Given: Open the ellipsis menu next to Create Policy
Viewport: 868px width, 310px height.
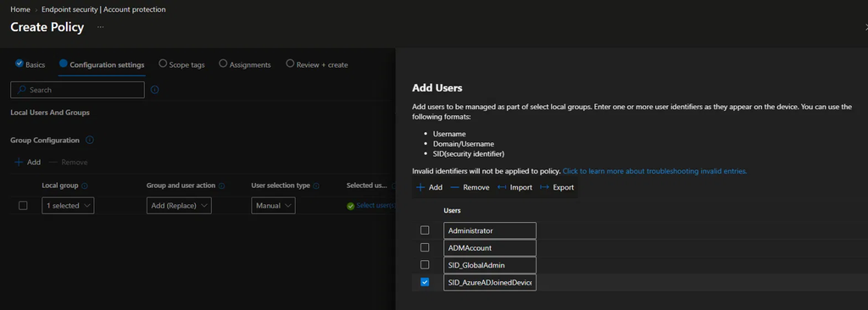Looking at the screenshot, I should (x=100, y=26).
